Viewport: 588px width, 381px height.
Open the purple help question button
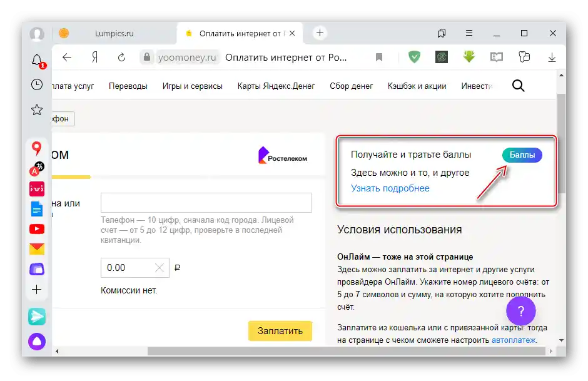[x=521, y=311]
